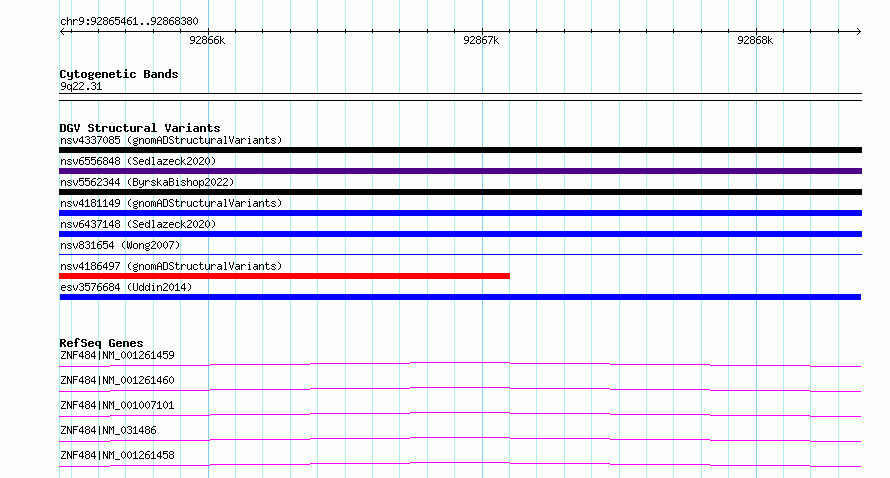Screen dimensions: 890x478
Task: Click the magenta line of NM_001261459
Action: coord(460,364)
